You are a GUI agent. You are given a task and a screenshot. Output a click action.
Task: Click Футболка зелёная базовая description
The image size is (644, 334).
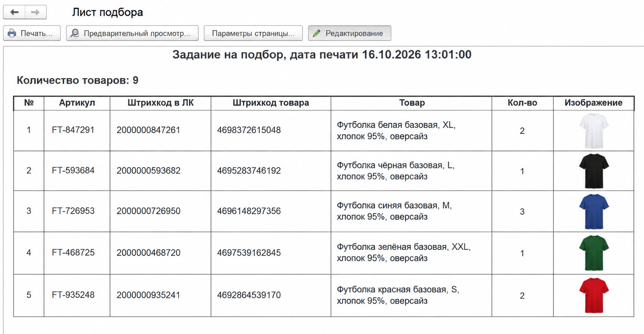coord(404,252)
